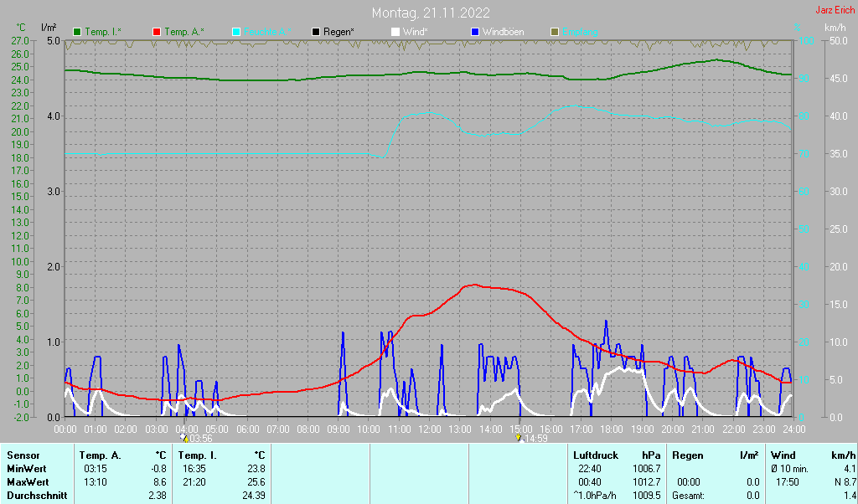Click the 14:59 marker below the time axis
The image size is (858, 504).
pos(530,438)
